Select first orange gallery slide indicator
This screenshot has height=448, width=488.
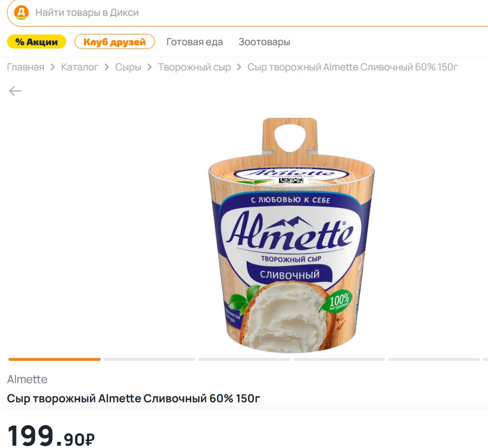tap(54, 359)
